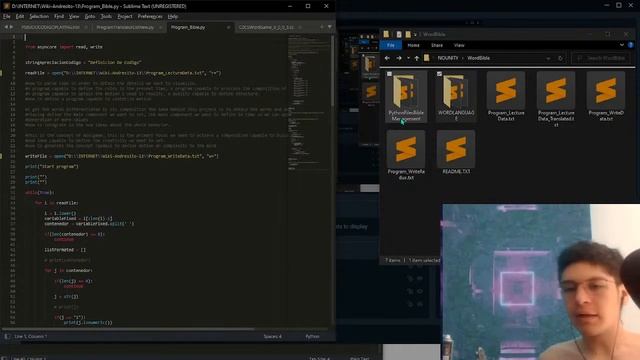Click the Sublime Text minimap
Image resolution: width=640 pixels, height=360 pixels.
point(309,102)
